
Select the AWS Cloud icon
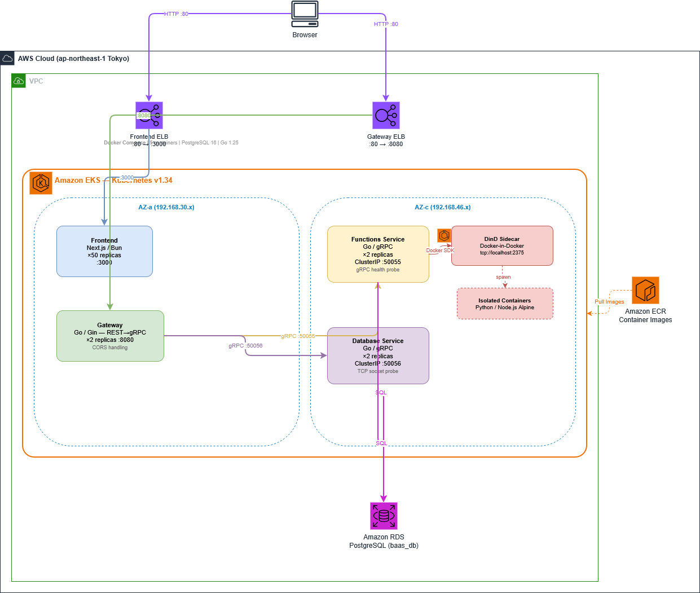[7, 59]
